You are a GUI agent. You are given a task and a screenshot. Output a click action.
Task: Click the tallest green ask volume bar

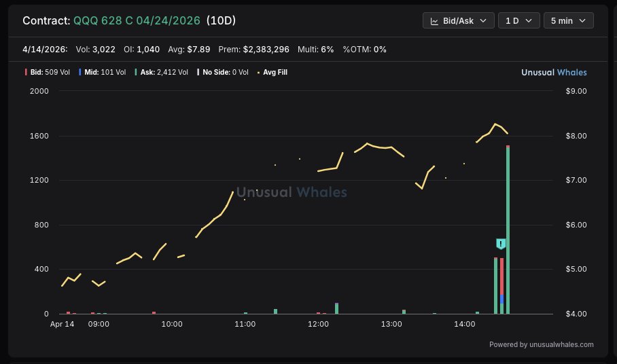pos(508,230)
